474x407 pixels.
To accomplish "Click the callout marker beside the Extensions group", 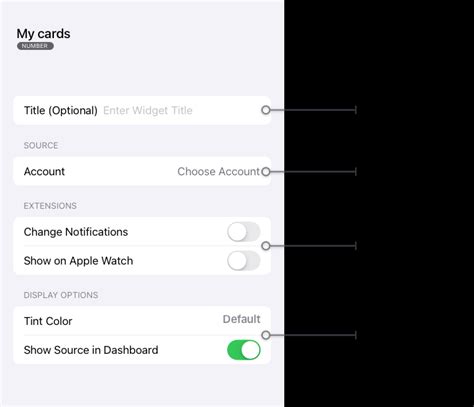I will click(x=266, y=246).
